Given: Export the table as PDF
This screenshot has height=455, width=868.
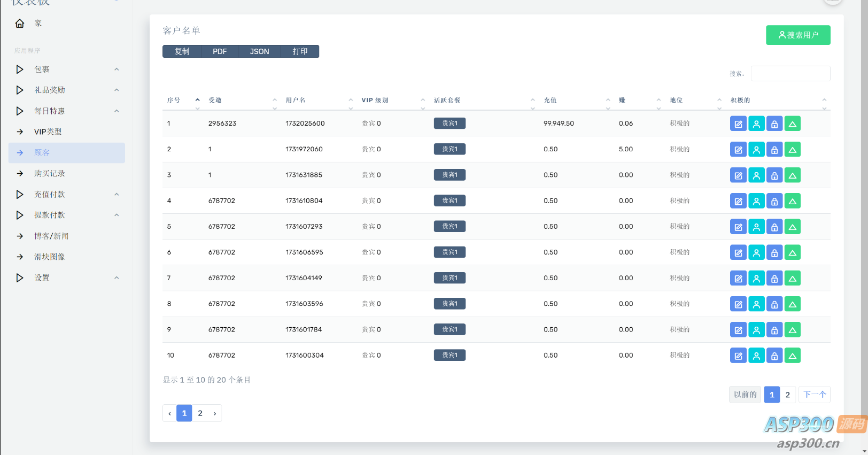Looking at the screenshot, I should tap(220, 52).
